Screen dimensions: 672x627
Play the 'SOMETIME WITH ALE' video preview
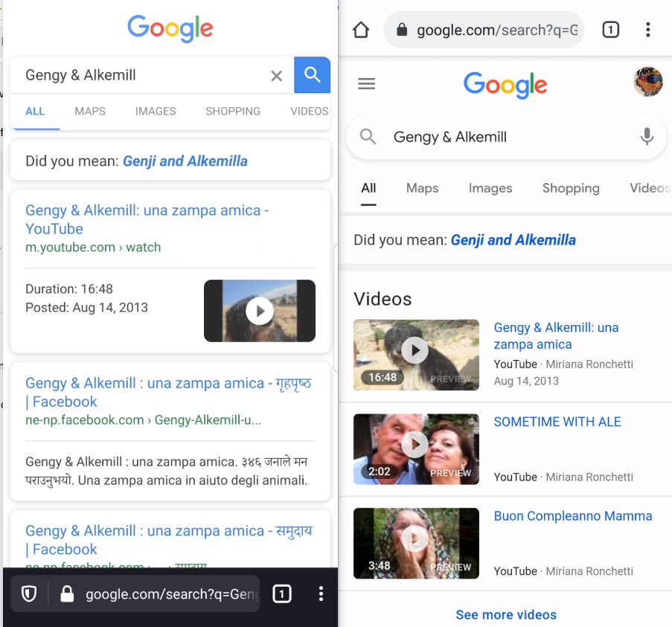(416, 449)
